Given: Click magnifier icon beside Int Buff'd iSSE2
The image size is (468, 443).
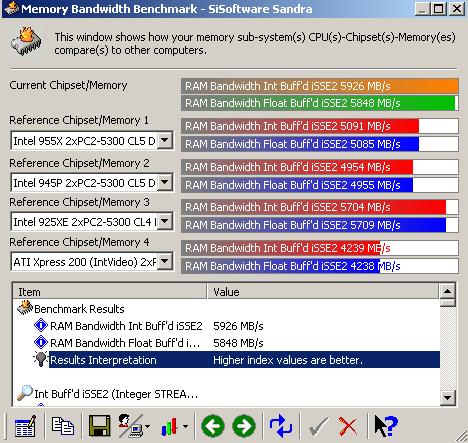Looking at the screenshot, I should 25,393.
